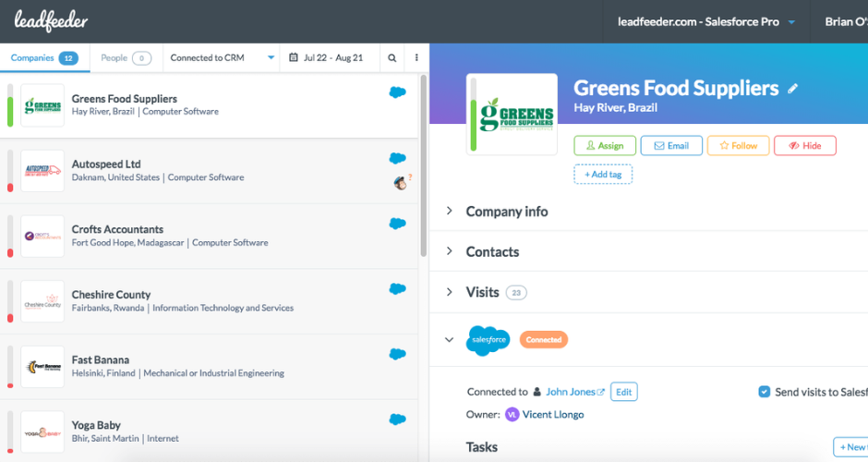
Task: Click the Companies count badge 12
Action: click(68, 58)
